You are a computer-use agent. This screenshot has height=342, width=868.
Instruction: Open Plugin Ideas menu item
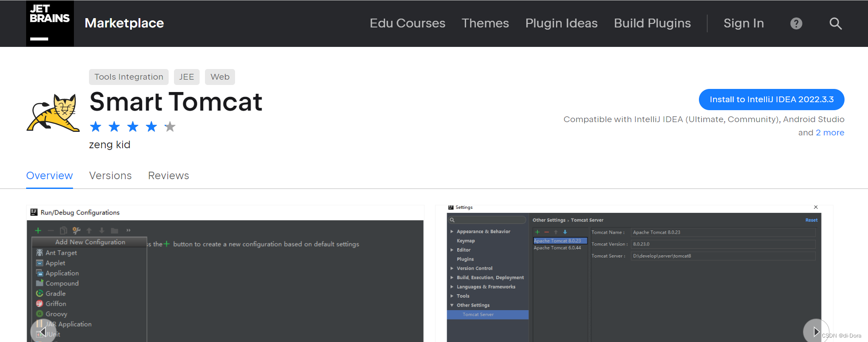tap(561, 23)
